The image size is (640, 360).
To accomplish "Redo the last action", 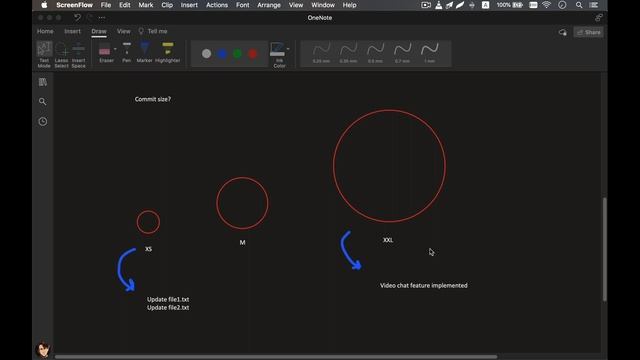I will coord(89,18).
